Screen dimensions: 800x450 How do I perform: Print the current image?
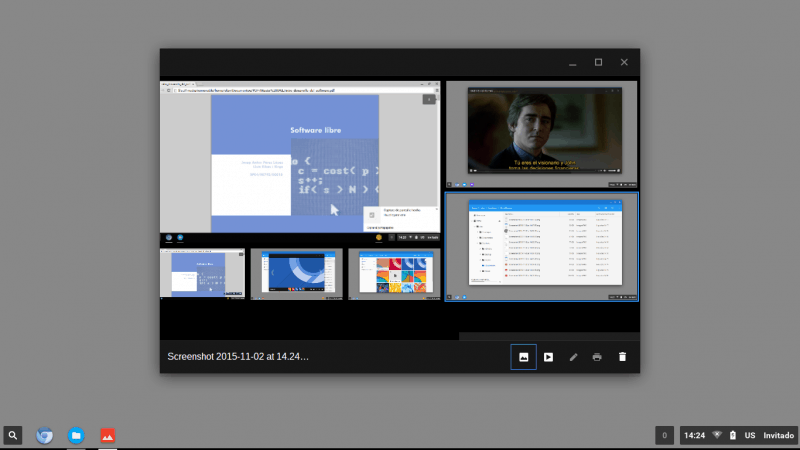[597, 357]
